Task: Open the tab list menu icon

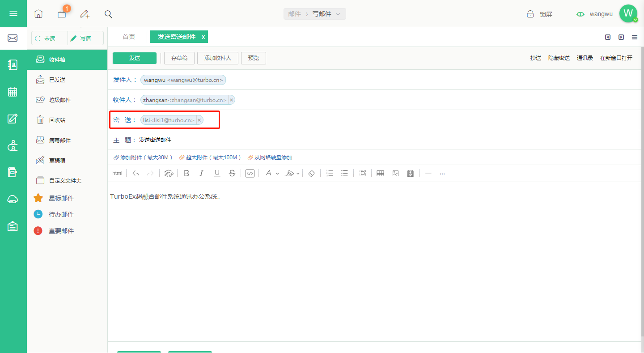Action: tap(635, 37)
